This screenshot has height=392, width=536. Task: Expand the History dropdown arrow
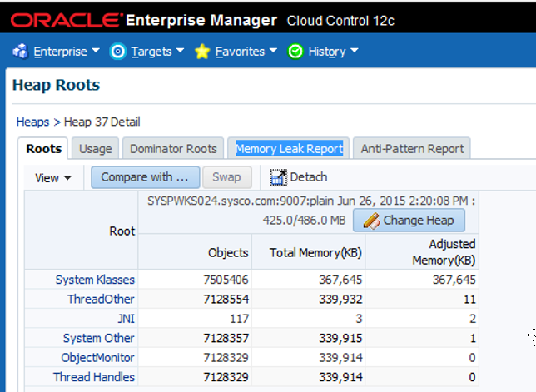(x=355, y=51)
